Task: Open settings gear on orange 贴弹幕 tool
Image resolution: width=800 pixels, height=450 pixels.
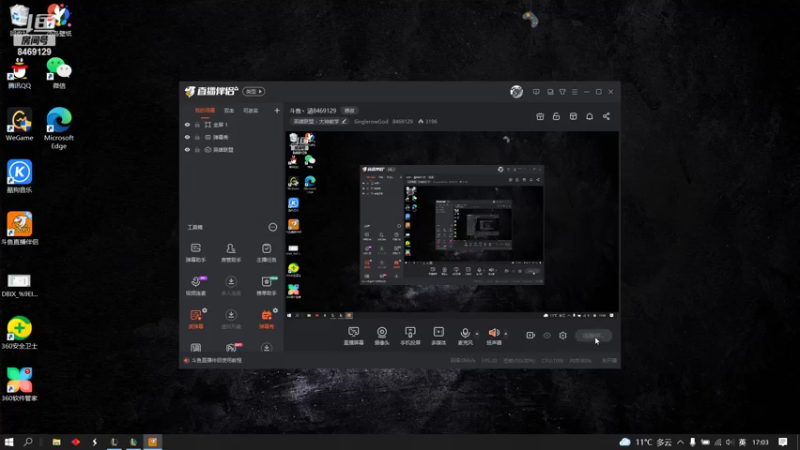Action: point(205,310)
